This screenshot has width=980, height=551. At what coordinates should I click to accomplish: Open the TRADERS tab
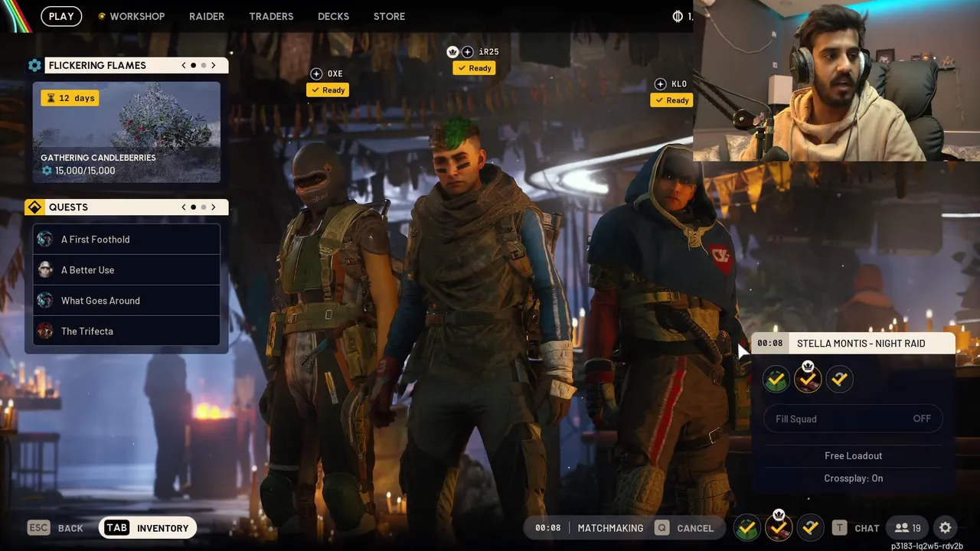(x=271, y=16)
